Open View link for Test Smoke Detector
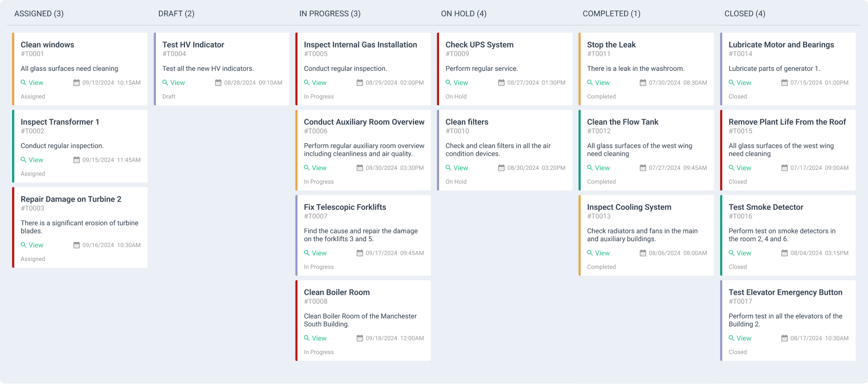 [743, 253]
